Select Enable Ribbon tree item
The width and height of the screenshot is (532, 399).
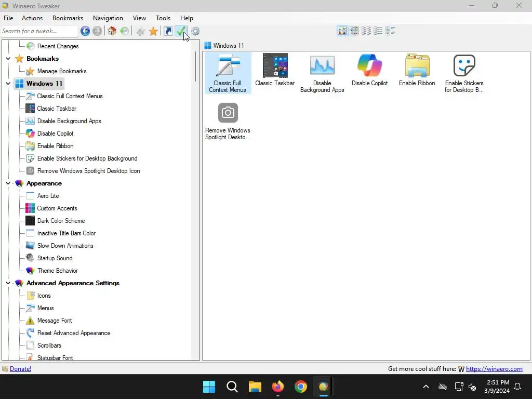pos(55,146)
